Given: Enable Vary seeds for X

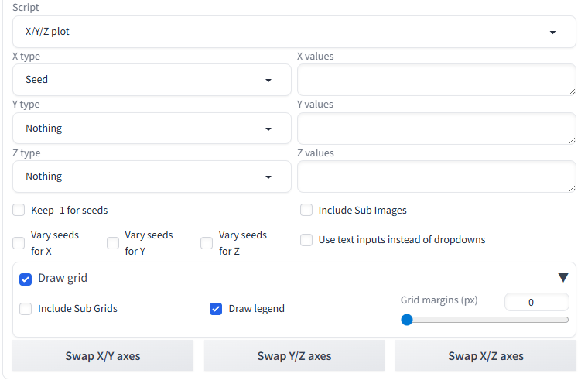Looking at the screenshot, I should (x=19, y=243).
